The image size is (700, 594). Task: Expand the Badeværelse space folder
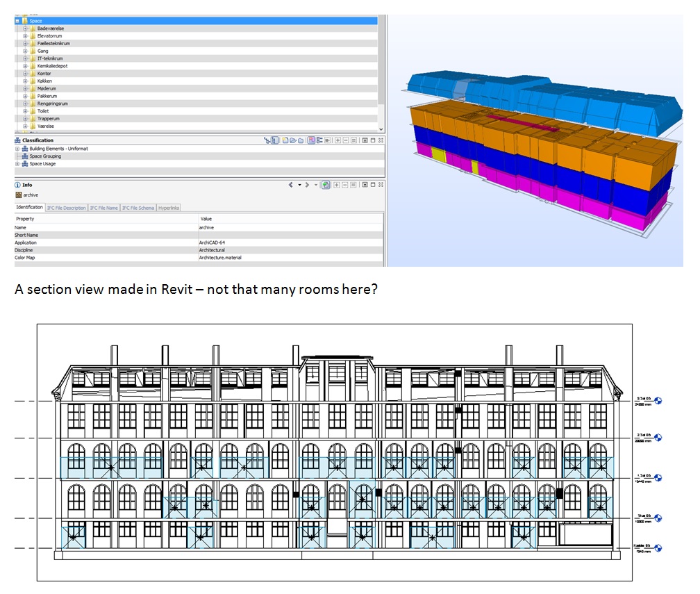pyautogui.click(x=25, y=28)
